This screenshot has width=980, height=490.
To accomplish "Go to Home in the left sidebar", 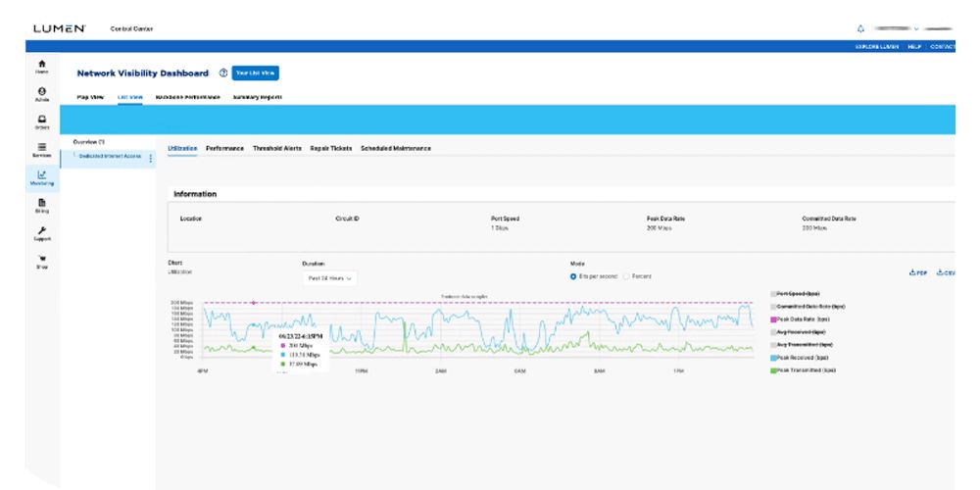I will [42, 67].
